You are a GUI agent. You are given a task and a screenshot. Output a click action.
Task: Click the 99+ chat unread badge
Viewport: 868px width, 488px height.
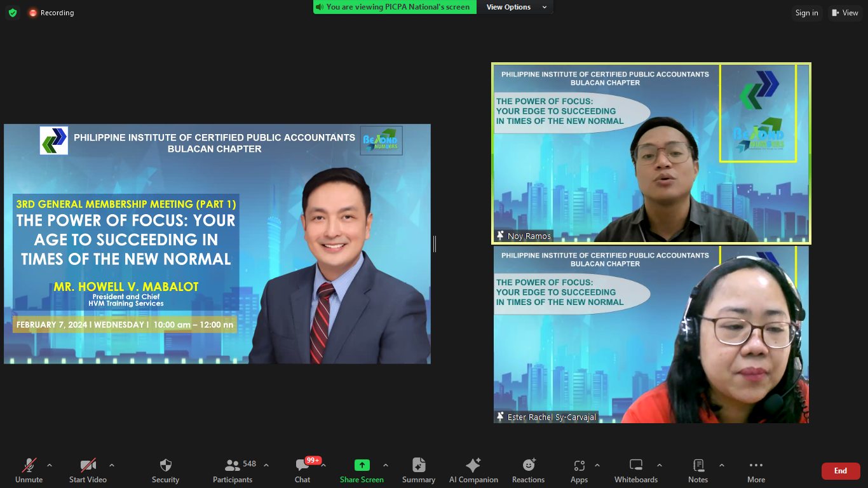pyautogui.click(x=313, y=460)
